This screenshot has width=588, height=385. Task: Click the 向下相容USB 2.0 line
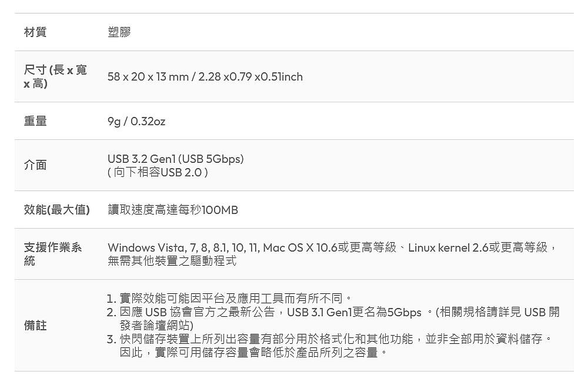tap(158, 172)
